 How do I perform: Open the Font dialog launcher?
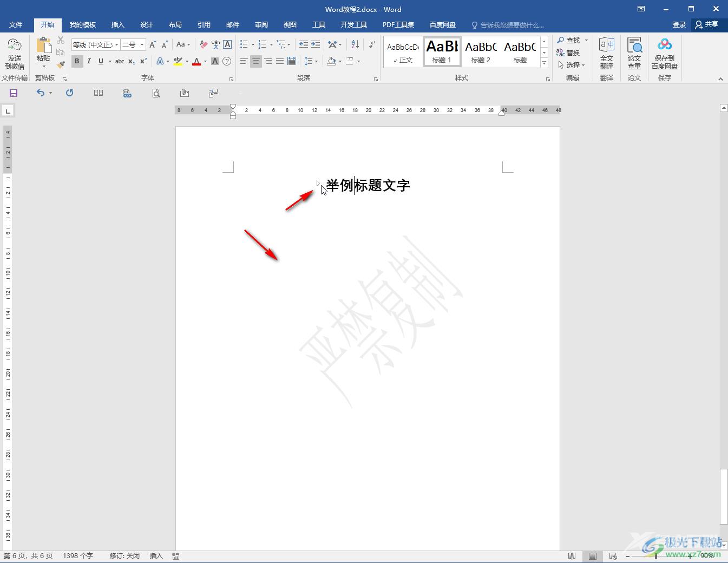231,79
